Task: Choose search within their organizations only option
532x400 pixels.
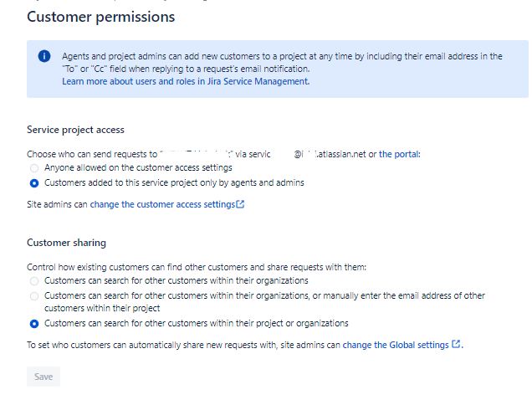Action: [x=34, y=281]
